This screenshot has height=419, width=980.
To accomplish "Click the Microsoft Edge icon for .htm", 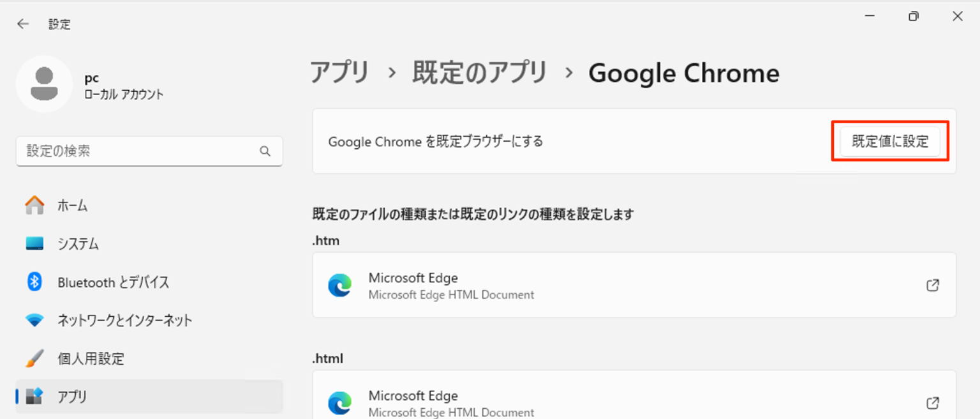I will tap(341, 285).
